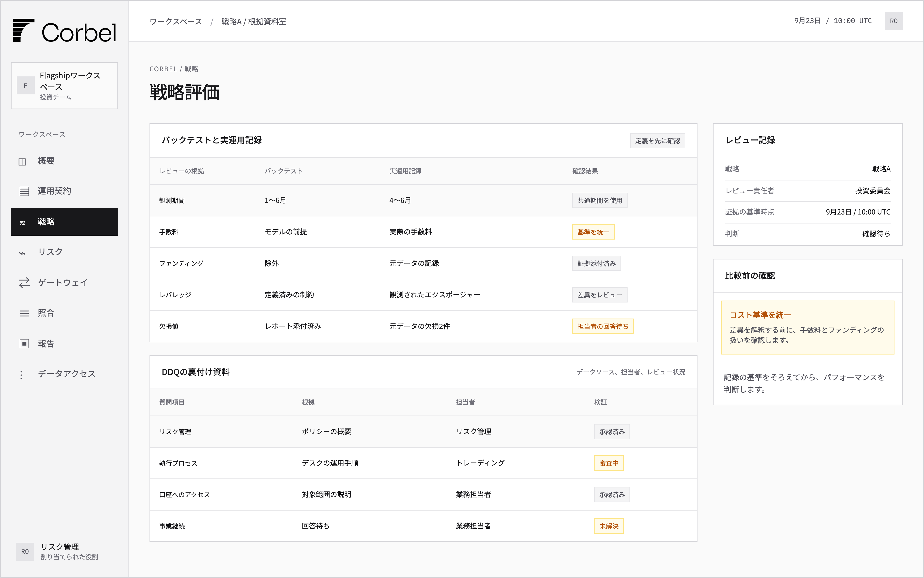Screen dimensions: 924x578
Task: Click the F workspace avatar
Action: (26, 86)
